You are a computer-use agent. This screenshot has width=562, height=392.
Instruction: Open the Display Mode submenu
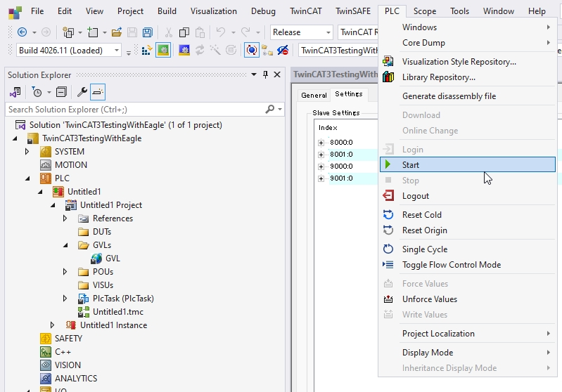[467, 352]
